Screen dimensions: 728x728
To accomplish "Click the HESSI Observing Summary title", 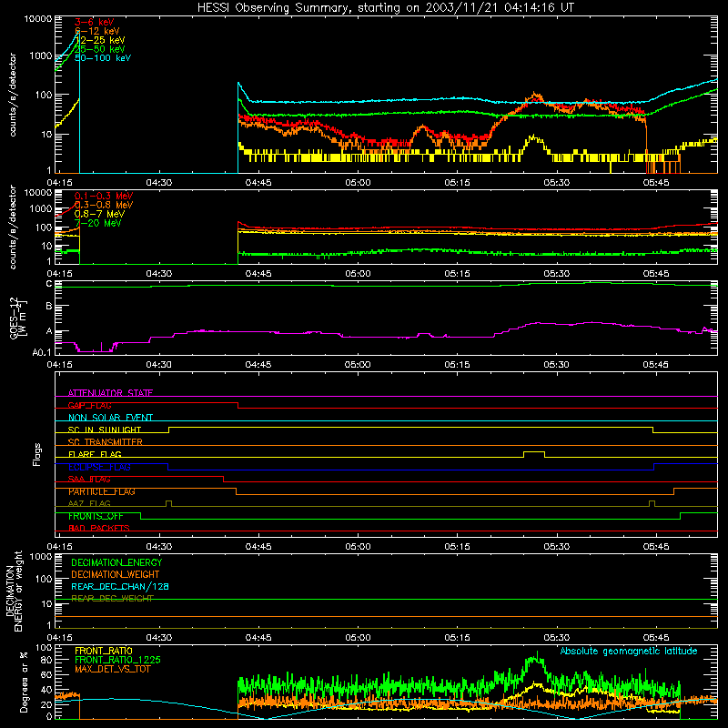I will coord(385,7).
